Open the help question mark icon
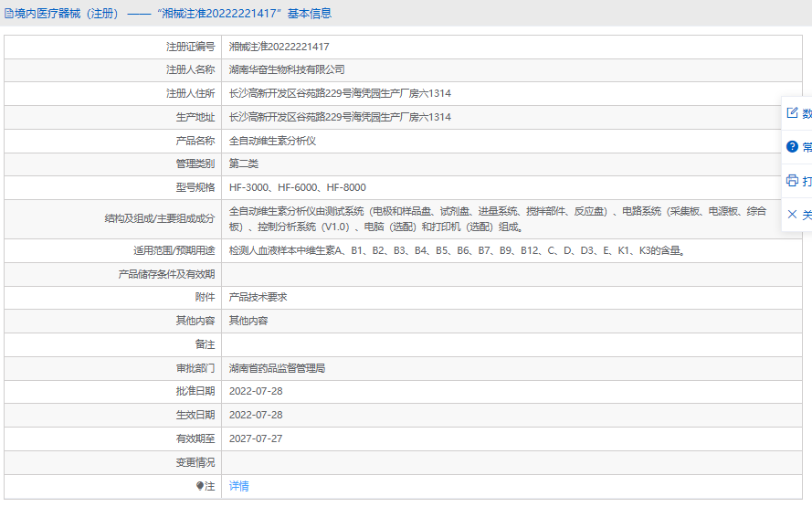This screenshot has height=507, width=812. (x=792, y=146)
